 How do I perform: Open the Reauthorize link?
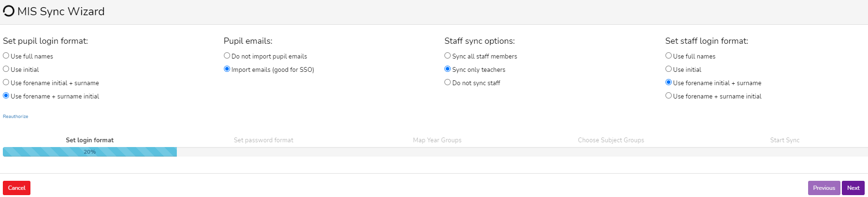(16, 117)
